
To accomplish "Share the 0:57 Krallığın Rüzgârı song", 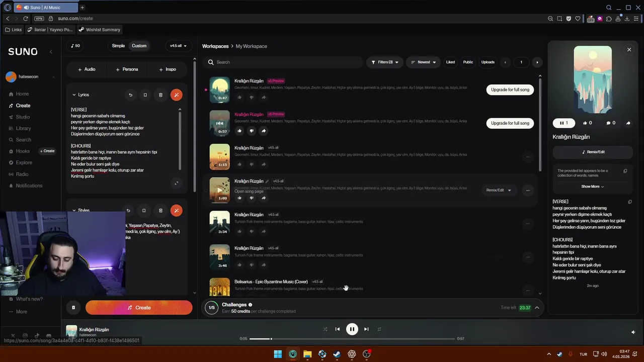I will tap(264, 131).
